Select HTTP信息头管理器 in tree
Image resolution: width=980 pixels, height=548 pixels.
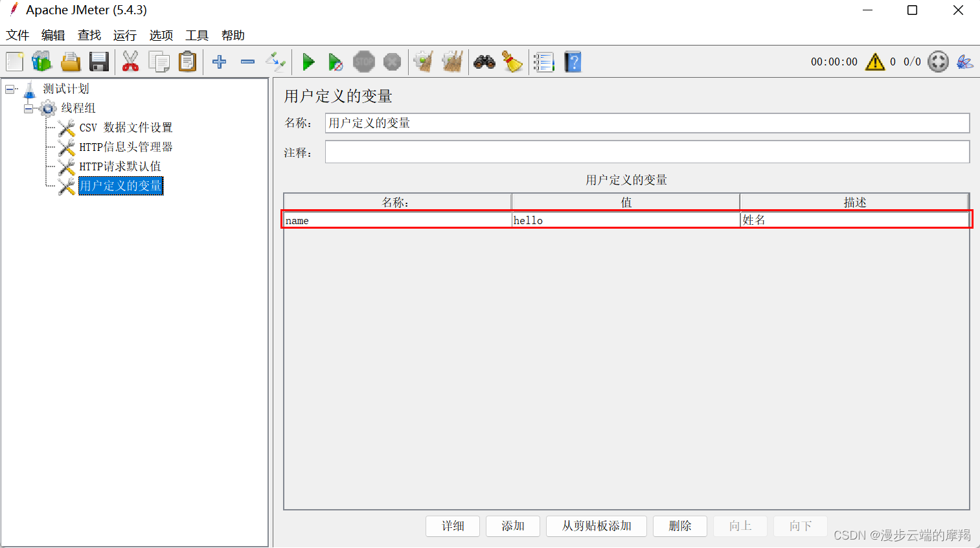coord(126,147)
